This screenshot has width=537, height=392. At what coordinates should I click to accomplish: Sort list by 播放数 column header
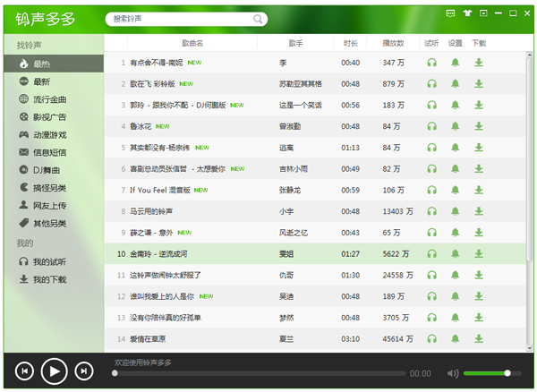coord(393,43)
